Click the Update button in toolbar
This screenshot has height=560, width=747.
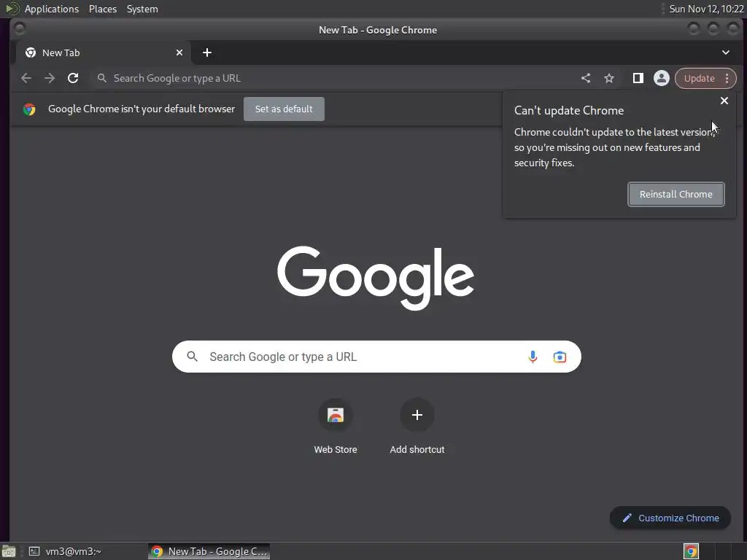click(699, 78)
